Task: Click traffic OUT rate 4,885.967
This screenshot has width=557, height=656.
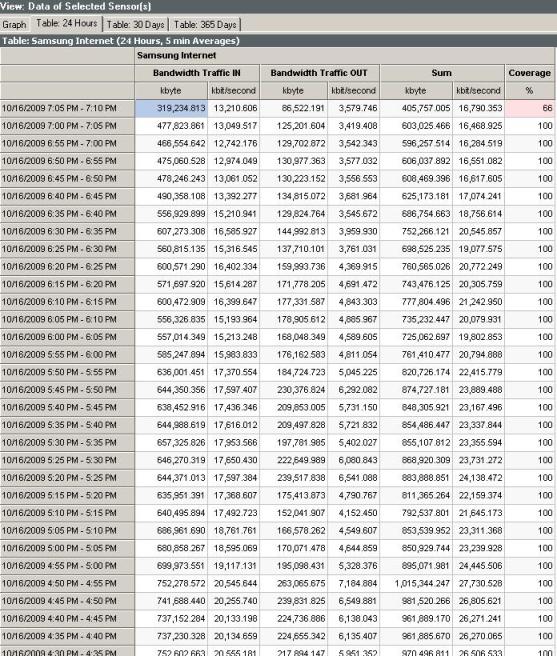Action: (358, 319)
